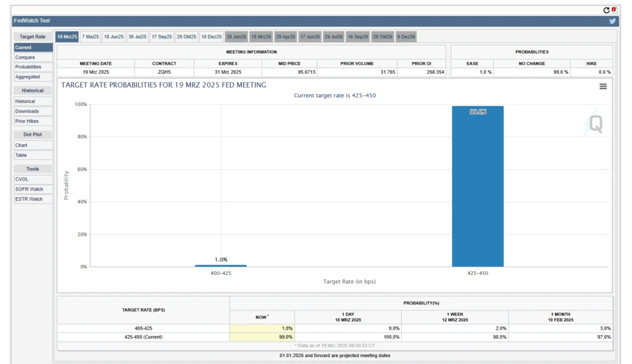Show the Probabilities view

(x=28, y=67)
